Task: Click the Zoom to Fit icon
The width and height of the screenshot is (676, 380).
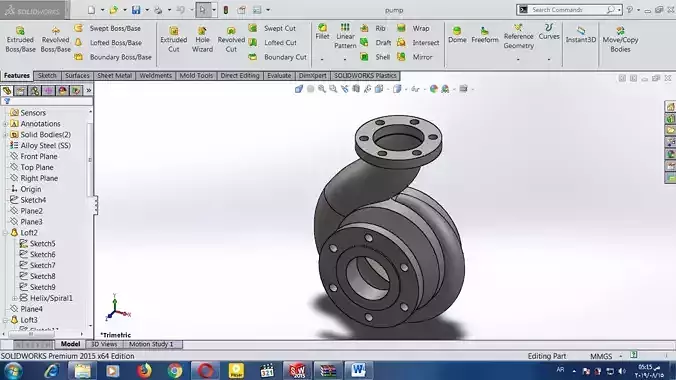Action: [x=322, y=89]
